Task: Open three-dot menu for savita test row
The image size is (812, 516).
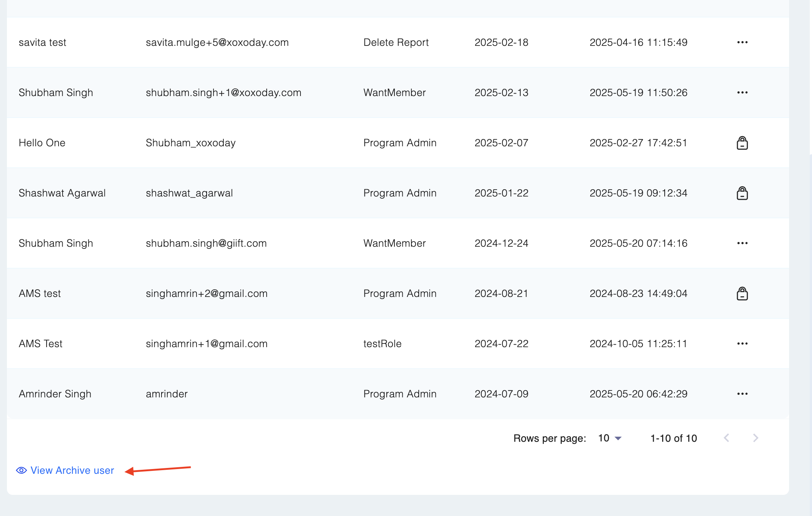Action: click(742, 42)
